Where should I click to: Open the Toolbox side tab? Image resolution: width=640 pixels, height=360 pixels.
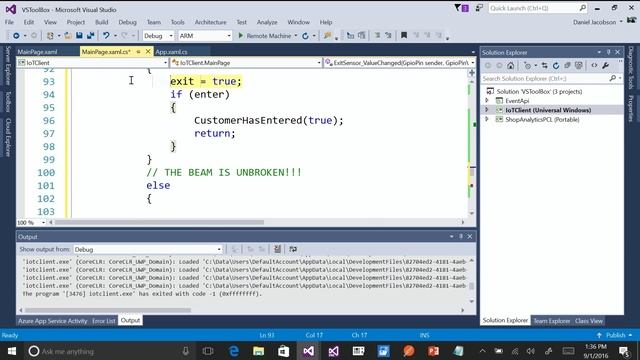click(x=8, y=102)
